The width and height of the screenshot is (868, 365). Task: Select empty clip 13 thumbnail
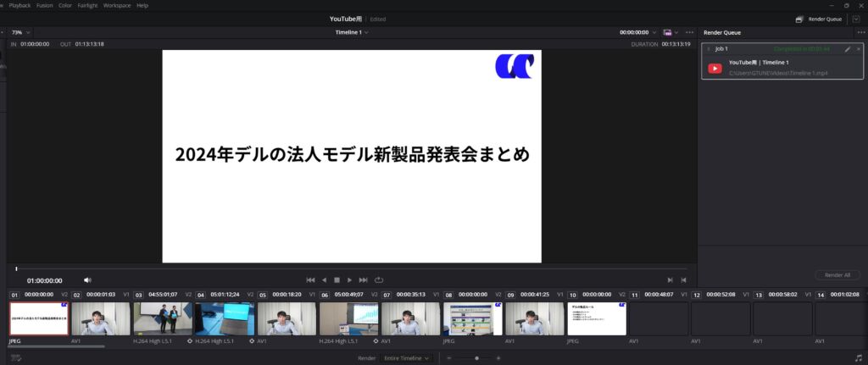[x=782, y=318]
